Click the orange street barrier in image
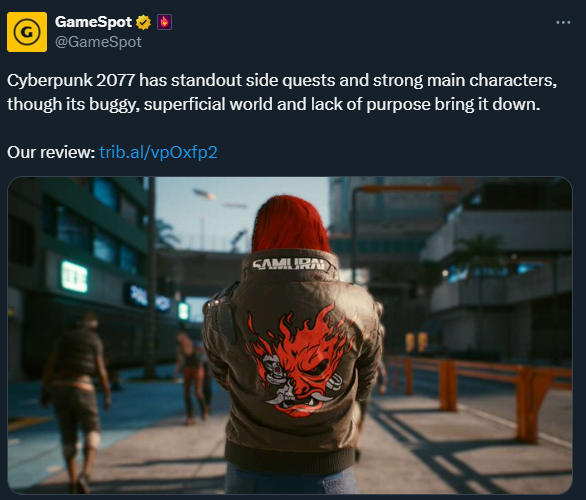 click(482, 391)
